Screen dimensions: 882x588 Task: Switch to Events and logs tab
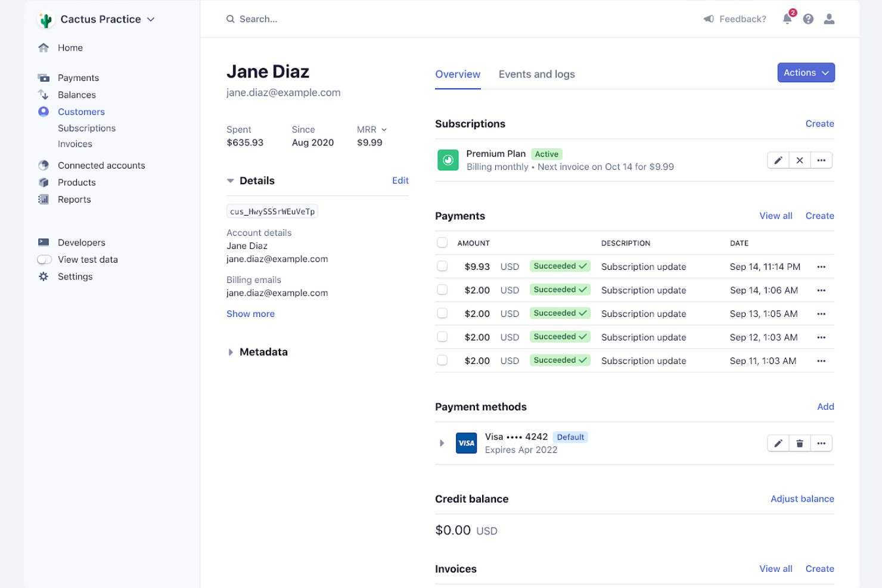[537, 74]
